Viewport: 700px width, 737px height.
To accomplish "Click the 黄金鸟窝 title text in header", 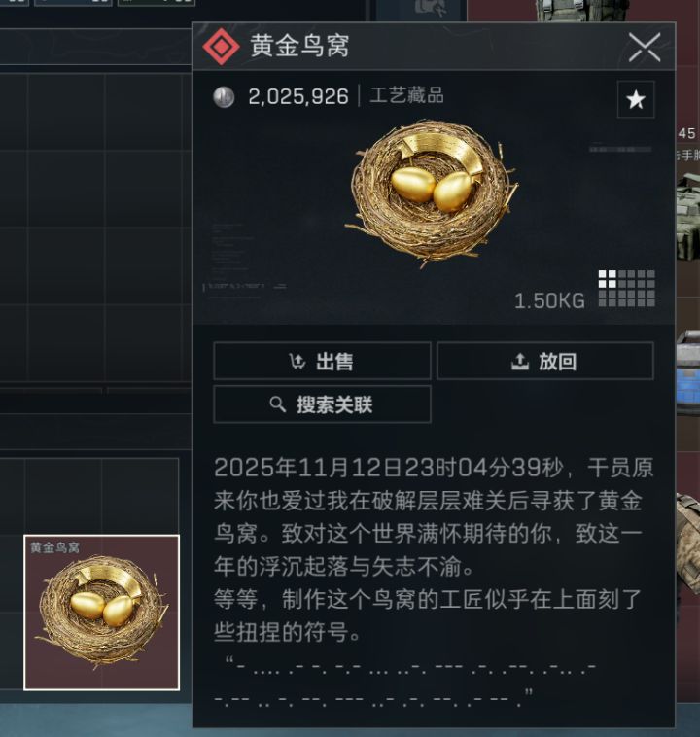I will [x=299, y=46].
